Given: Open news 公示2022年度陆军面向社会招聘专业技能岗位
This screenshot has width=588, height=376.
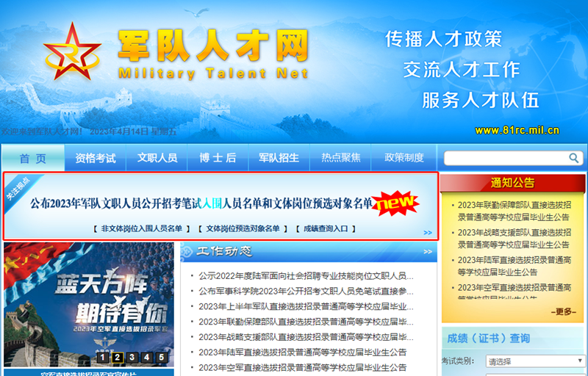Looking at the screenshot, I should 306,276.
